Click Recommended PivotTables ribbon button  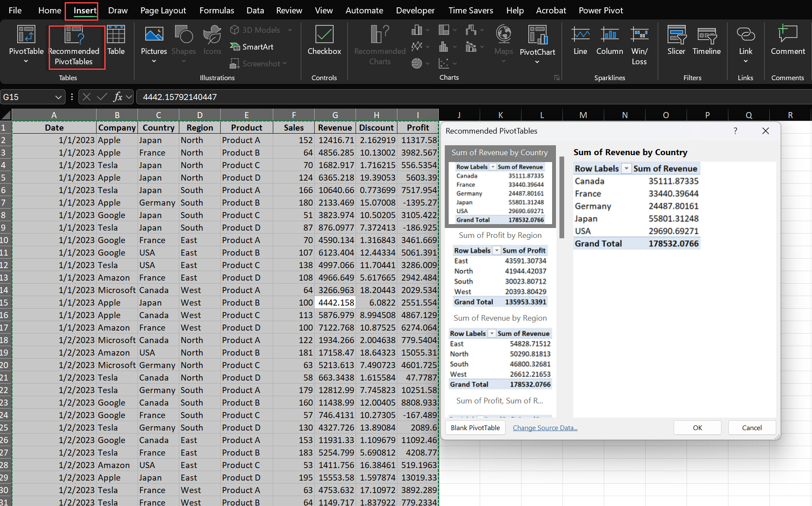tap(74, 46)
